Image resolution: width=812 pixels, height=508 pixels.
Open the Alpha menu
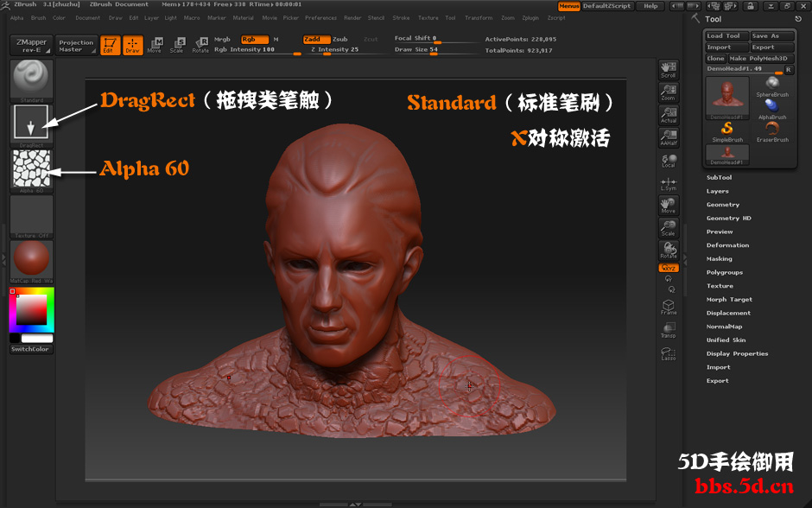(16, 17)
